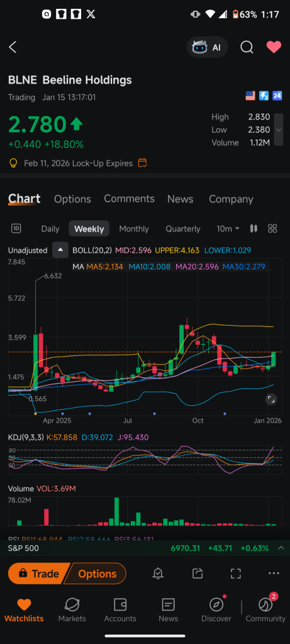Open the 10m interval dropdown
290x644 pixels.
click(x=228, y=229)
